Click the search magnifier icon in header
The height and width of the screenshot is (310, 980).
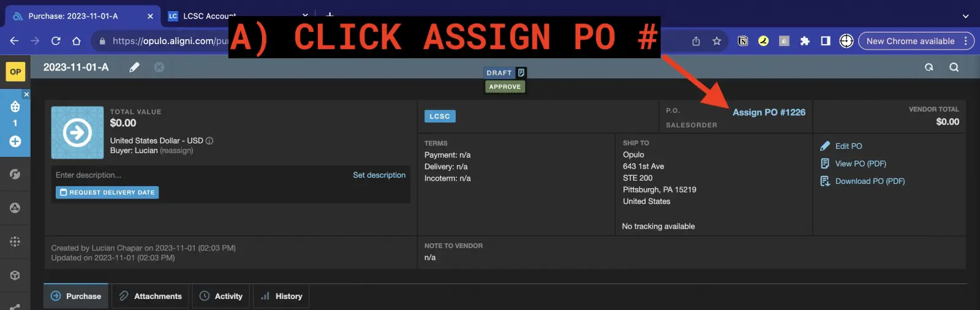pos(954,67)
